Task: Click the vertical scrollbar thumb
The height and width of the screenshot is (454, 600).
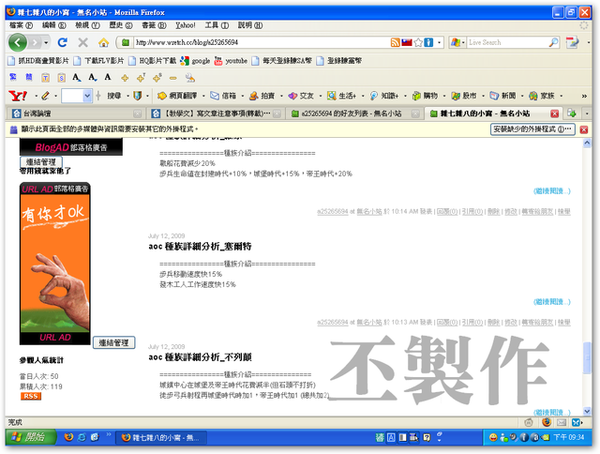Action: tap(587, 358)
